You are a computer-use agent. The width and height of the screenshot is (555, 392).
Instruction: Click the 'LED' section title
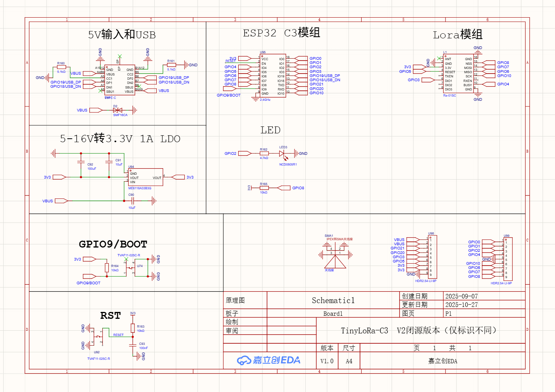pos(270,130)
